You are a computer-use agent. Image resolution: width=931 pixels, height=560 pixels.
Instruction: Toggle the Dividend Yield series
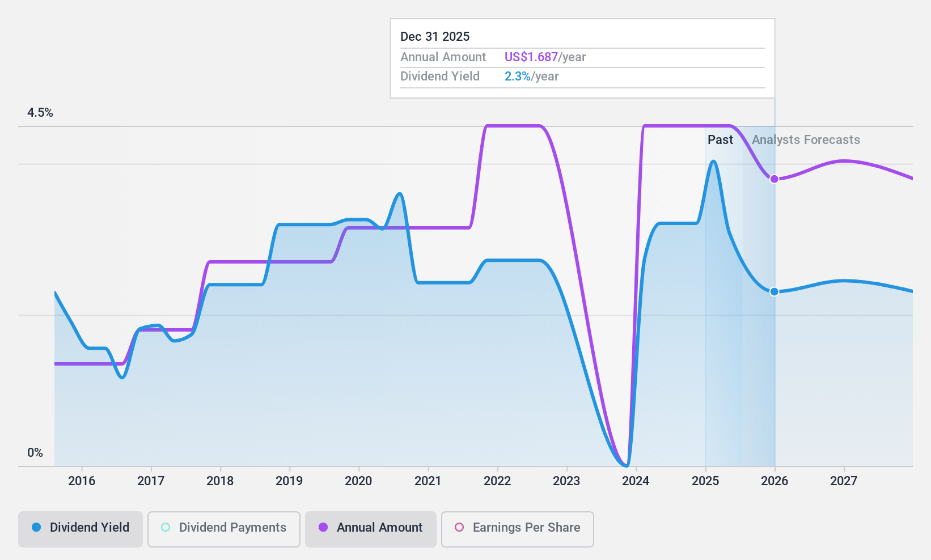tap(81, 529)
